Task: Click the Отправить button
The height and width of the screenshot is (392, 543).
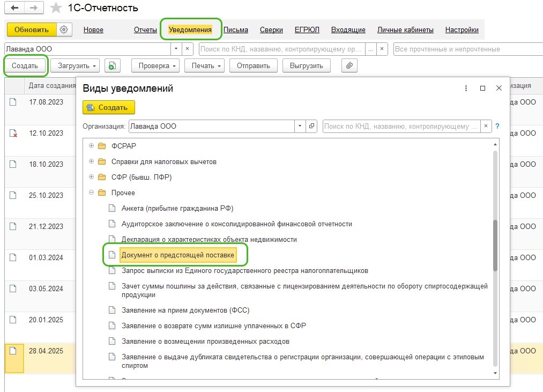Action: [x=254, y=65]
